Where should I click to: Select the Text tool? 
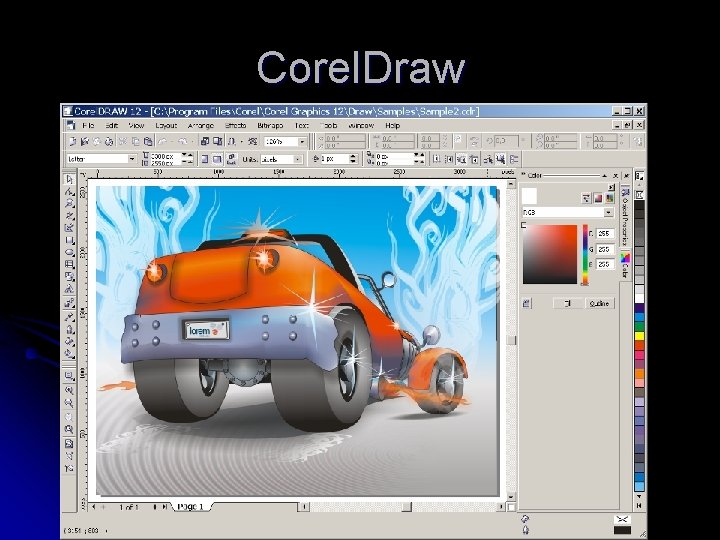click(x=69, y=289)
